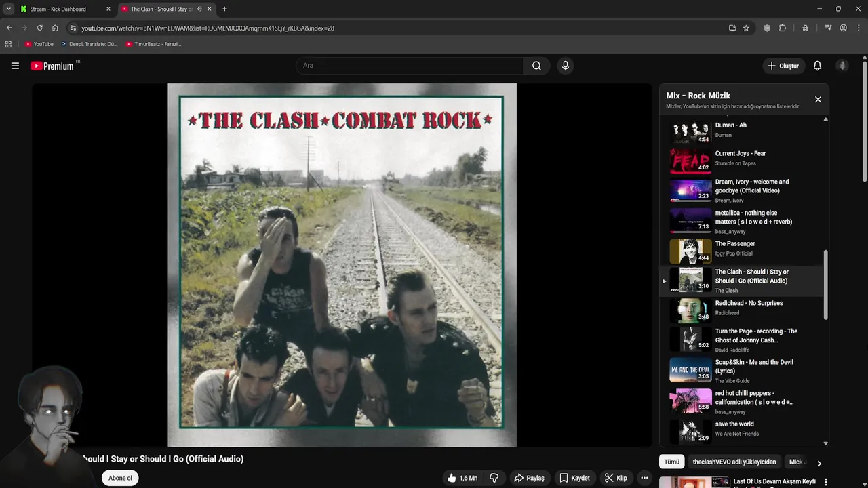Click the Combat Rock video player
The height and width of the screenshot is (488, 868).
coord(342,265)
